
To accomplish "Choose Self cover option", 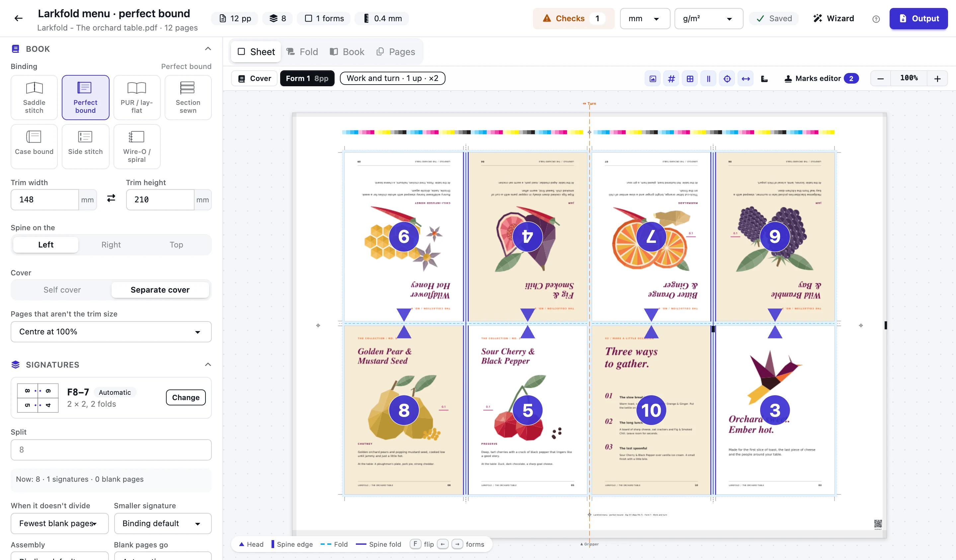I will coord(62,290).
